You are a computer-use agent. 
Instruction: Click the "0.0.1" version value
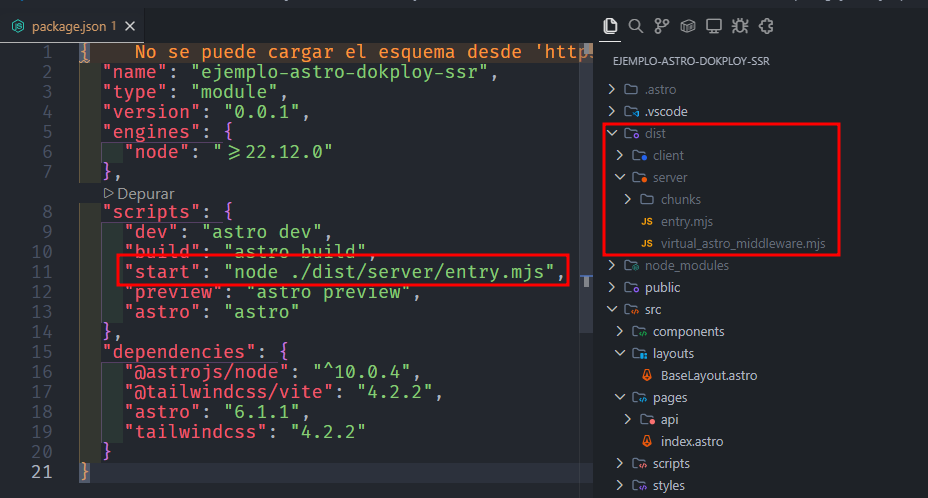click(x=262, y=112)
